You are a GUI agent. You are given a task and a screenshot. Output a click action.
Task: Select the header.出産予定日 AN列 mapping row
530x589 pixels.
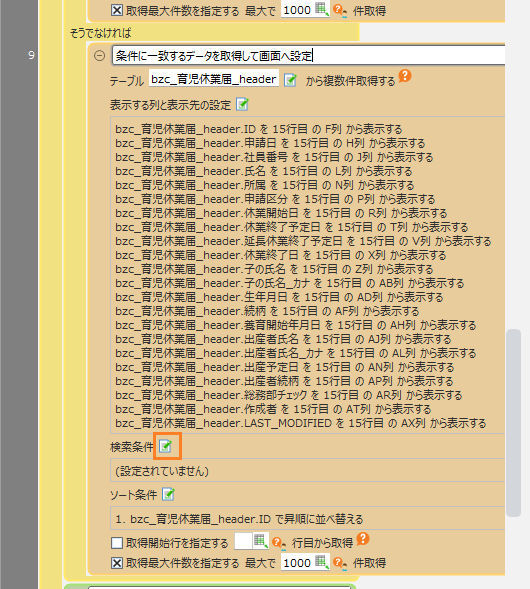click(285, 367)
